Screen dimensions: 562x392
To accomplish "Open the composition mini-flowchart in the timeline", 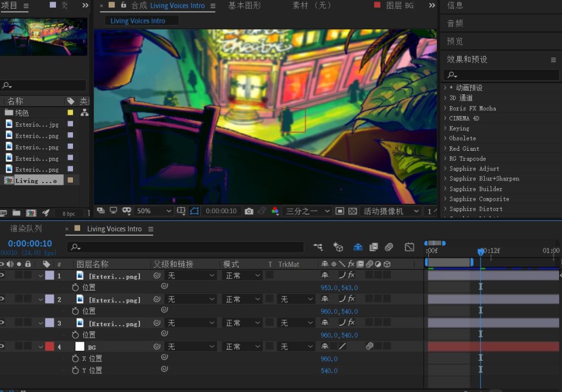I will click(318, 247).
